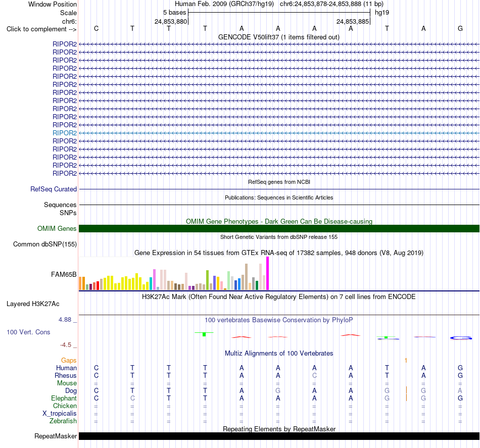The width and height of the screenshot is (480, 448).
Task: Select the black RepeatMasker element bar
Action: point(279,436)
